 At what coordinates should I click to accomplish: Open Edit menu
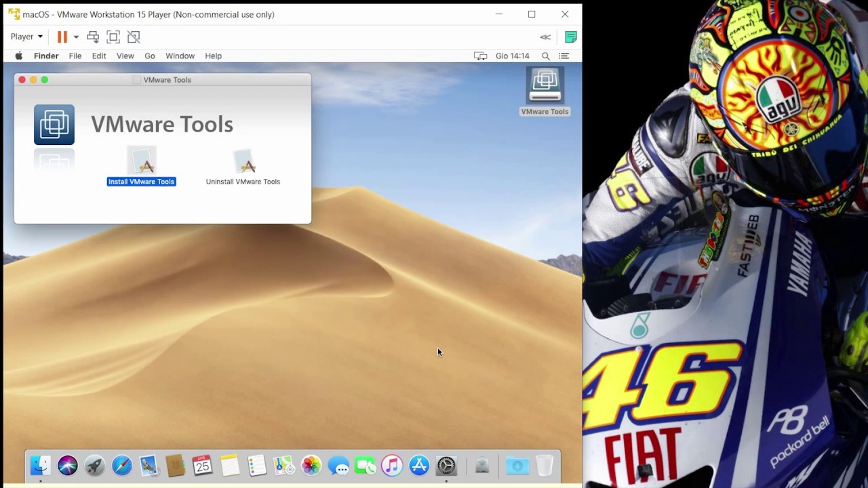click(x=99, y=56)
